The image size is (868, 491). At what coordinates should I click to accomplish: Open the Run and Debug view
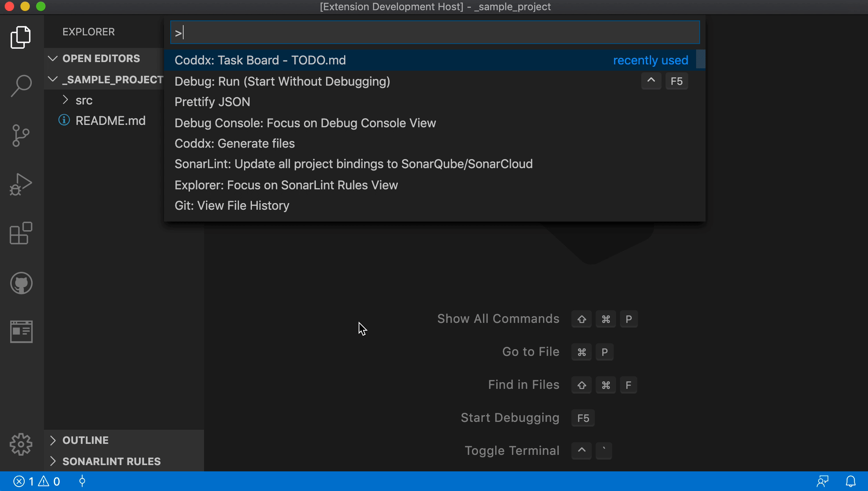21,184
